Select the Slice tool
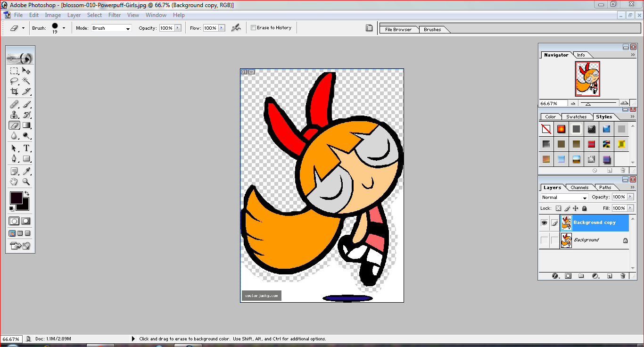 pos(27,91)
